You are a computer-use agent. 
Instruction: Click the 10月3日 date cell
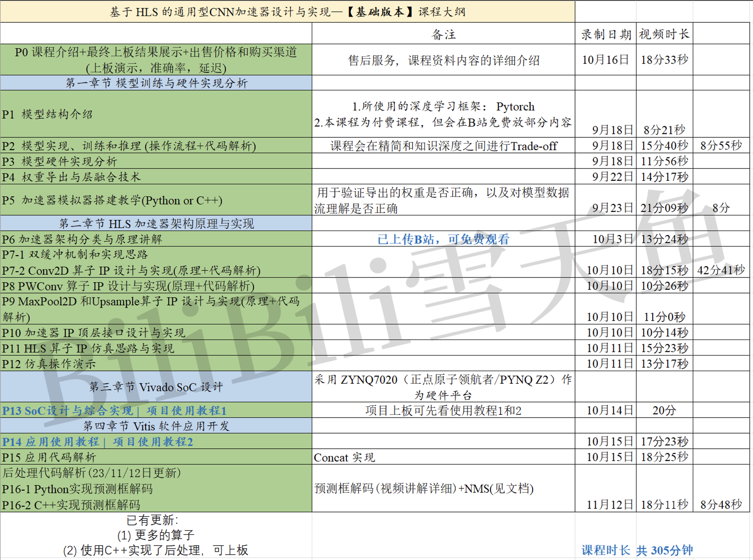pos(606,239)
